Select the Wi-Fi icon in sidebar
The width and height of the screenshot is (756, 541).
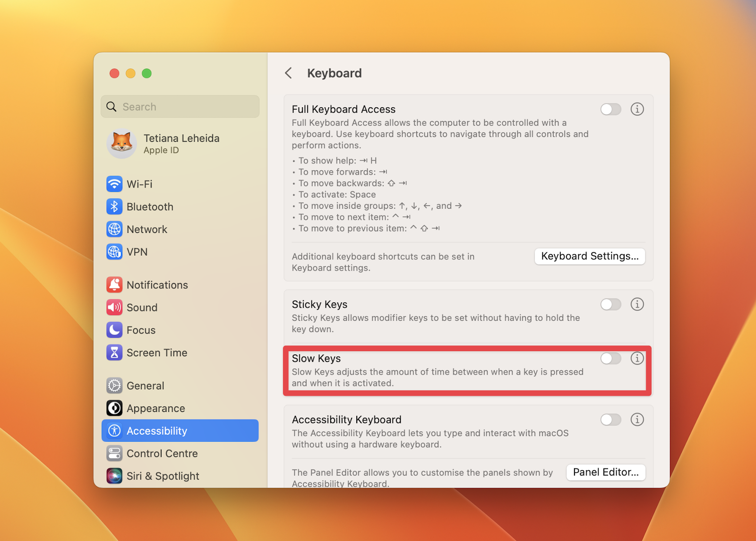[114, 184]
